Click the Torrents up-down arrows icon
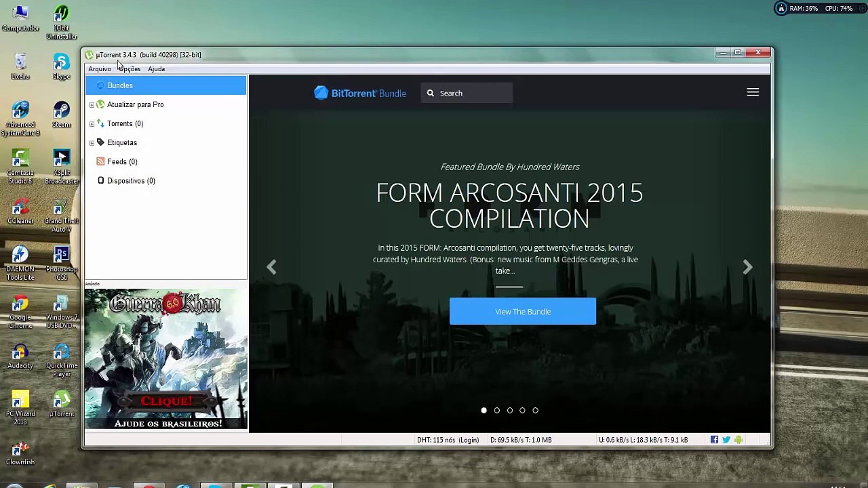Image resolution: width=868 pixels, height=488 pixels. tap(100, 123)
